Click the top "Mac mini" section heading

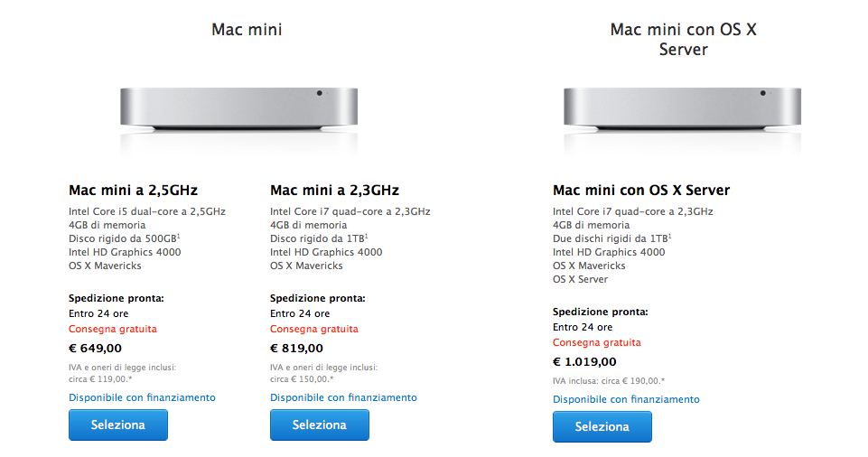pyautogui.click(x=247, y=30)
